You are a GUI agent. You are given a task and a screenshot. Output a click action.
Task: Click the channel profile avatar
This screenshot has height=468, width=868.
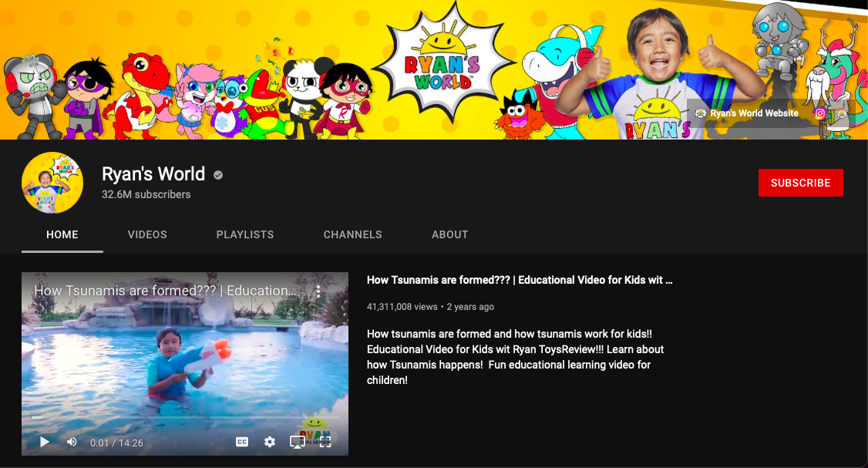52,183
